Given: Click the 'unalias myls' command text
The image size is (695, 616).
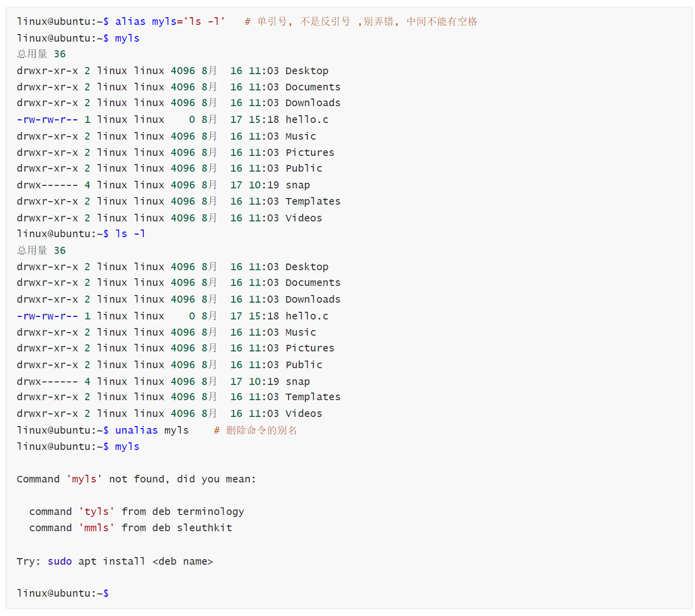Looking at the screenshot, I should coord(152,430).
